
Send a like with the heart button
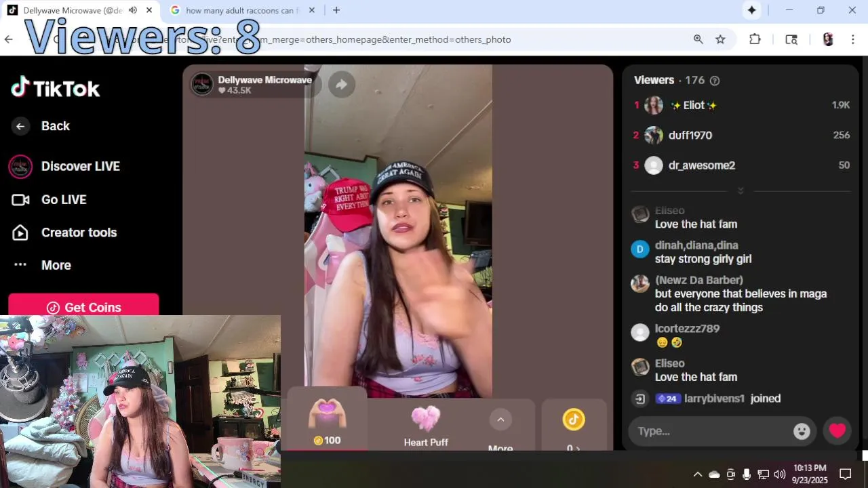[837, 430]
